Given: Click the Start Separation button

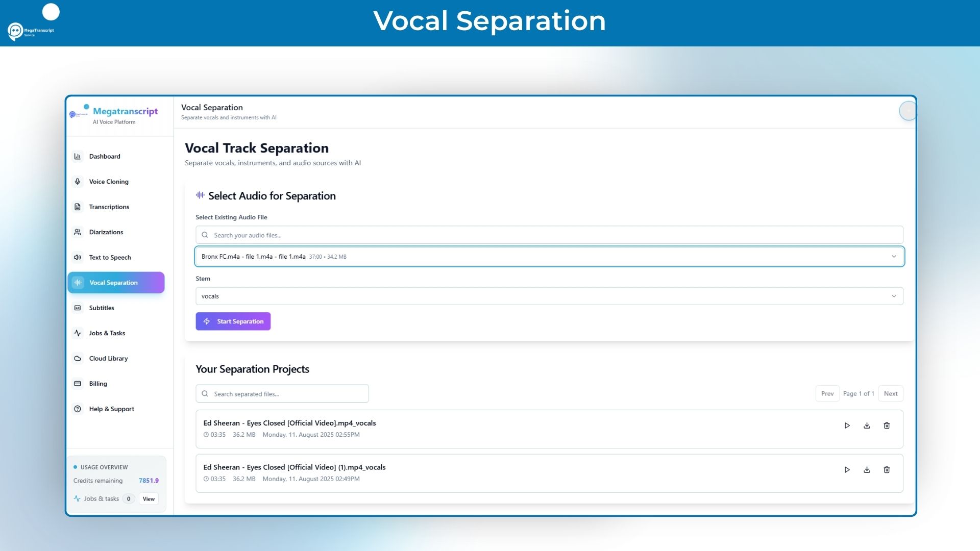Looking at the screenshot, I should click(x=233, y=321).
